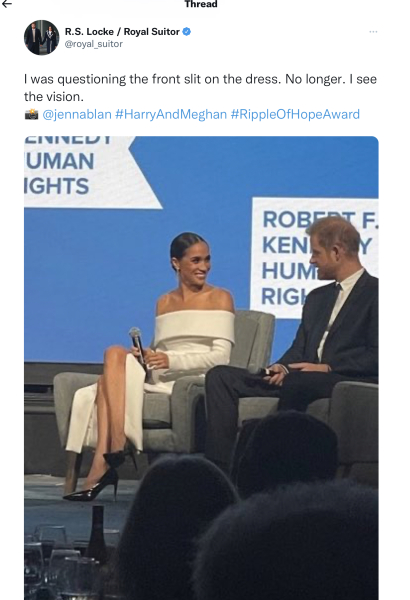Go back using the left arrow

tap(7, 4)
